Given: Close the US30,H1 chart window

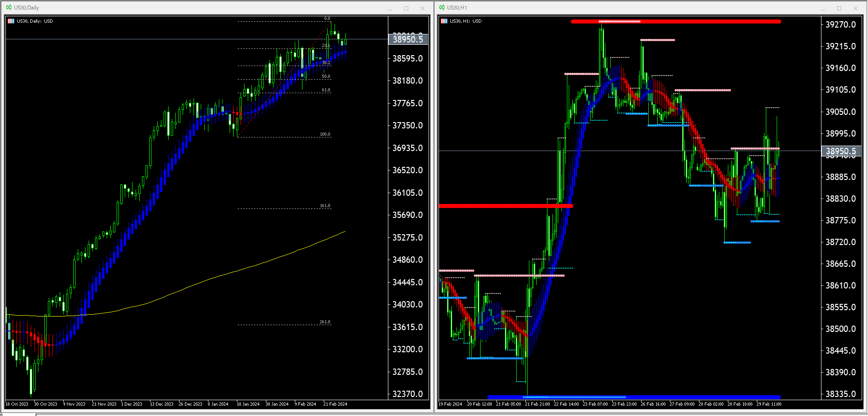Looking at the screenshot, I should coord(855,8).
